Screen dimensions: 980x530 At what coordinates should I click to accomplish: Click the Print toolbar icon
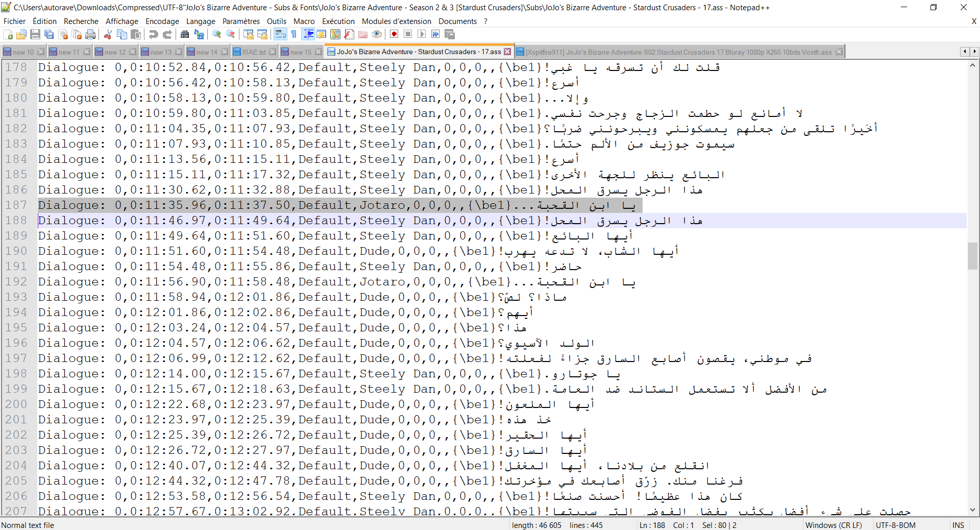[x=90, y=34]
